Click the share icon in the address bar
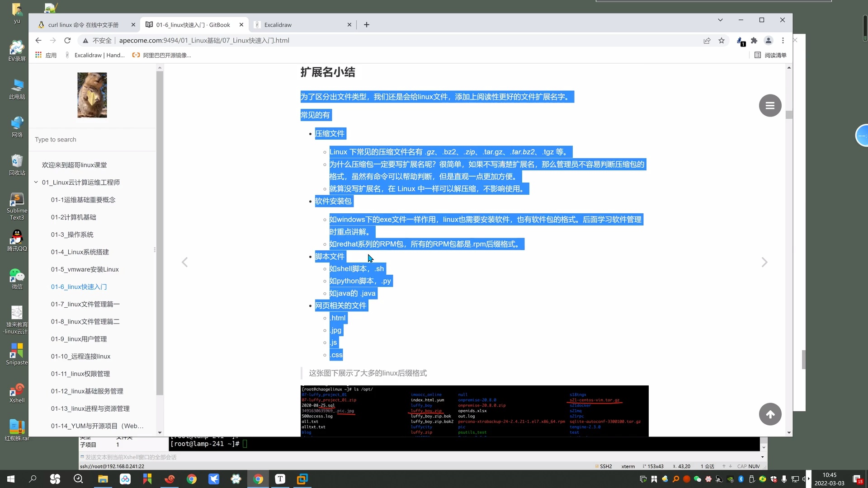 click(707, 41)
